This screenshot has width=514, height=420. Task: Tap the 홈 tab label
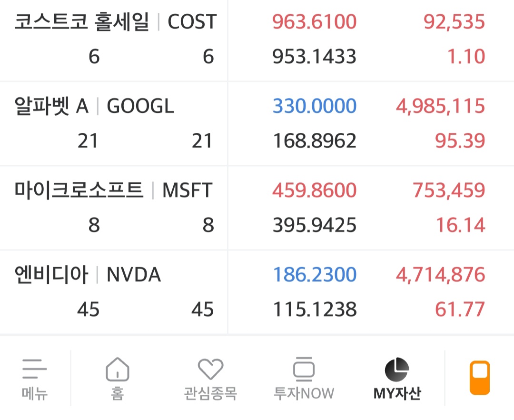[x=118, y=393]
